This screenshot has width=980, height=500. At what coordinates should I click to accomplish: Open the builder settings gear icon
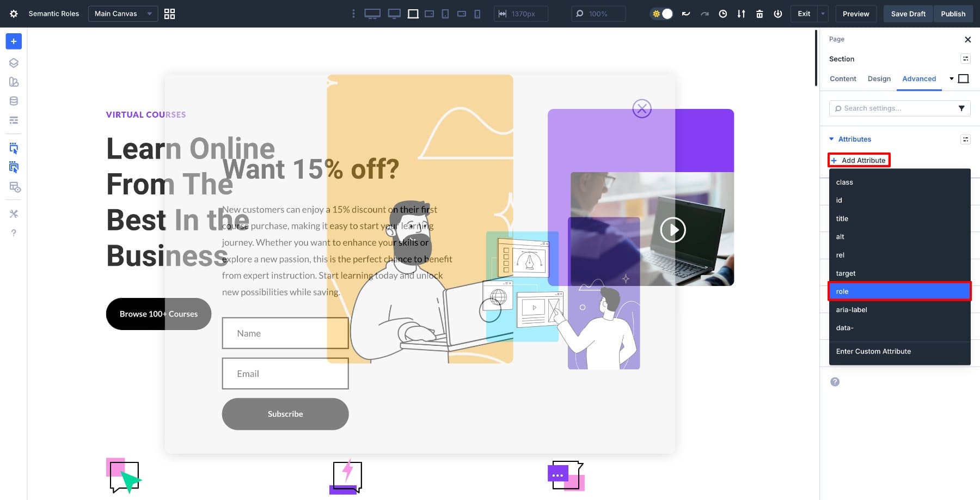pyautogui.click(x=14, y=14)
